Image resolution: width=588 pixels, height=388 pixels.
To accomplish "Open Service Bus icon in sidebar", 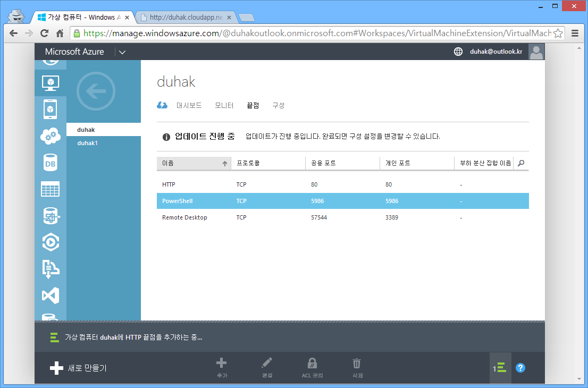I will [51, 269].
